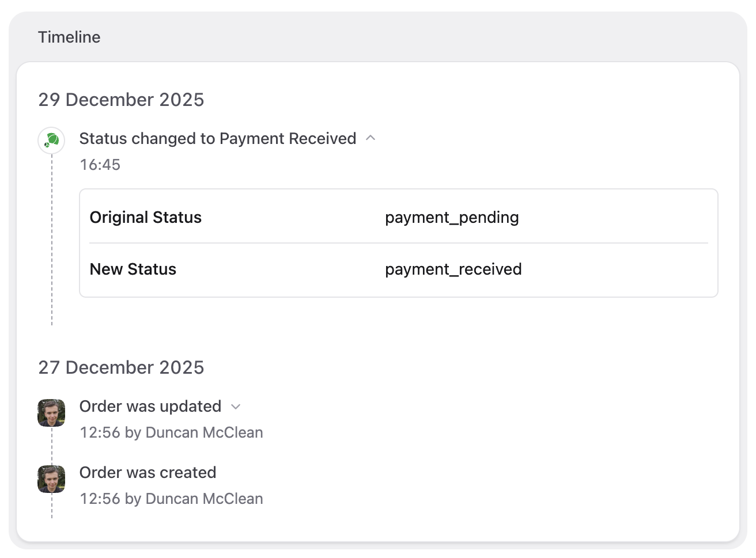
Task: Click the Duncan McClean name link under Order was updated
Action: (205, 432)
